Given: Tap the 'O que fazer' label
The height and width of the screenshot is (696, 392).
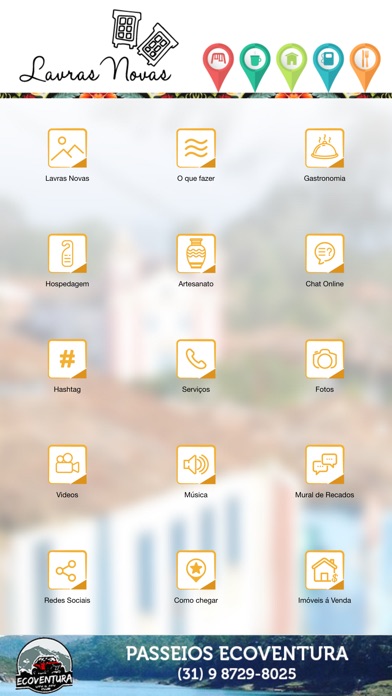Looking at the screenshot, I should point(196,178).
